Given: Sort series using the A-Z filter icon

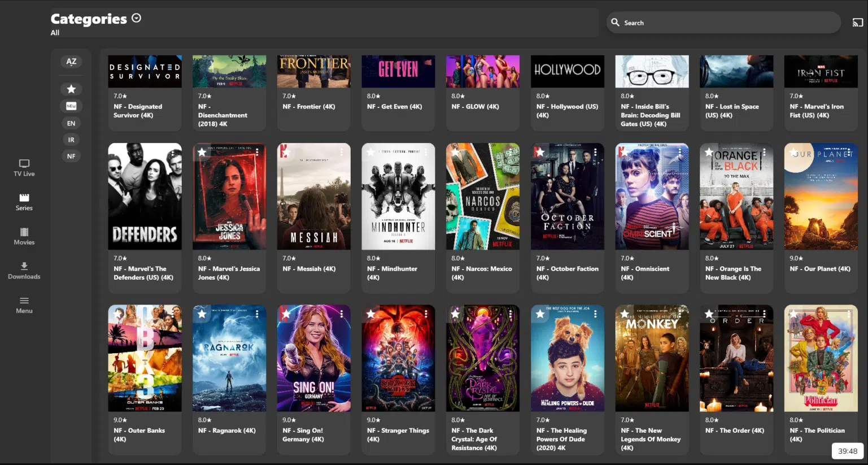Looking at the screenshot, I should point(71,61).
